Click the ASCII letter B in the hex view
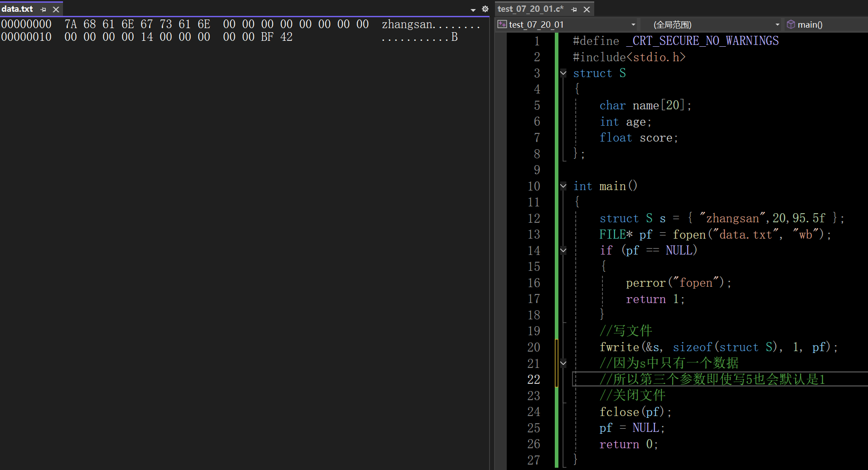 tap(454, 37)
